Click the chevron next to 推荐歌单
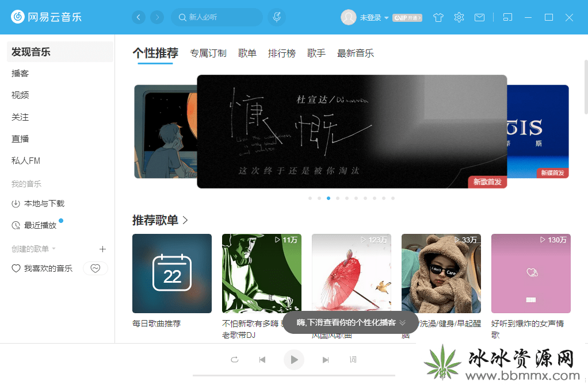The width and height of the screenshot is (588, 385). (185, 220)
